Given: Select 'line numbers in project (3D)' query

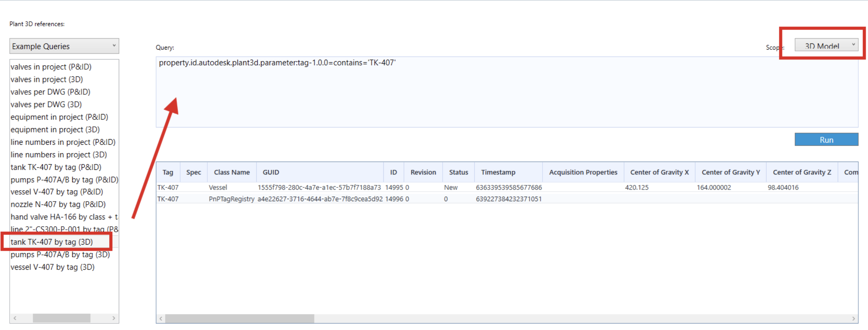Looking at the screenshot, I should (x=59, y=155).
